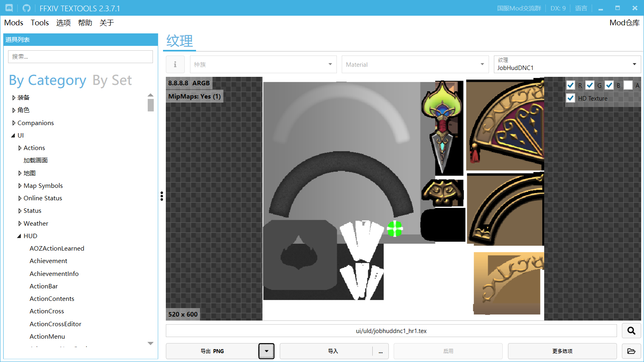Expand the 地图 tree node

tap(20, 173)
